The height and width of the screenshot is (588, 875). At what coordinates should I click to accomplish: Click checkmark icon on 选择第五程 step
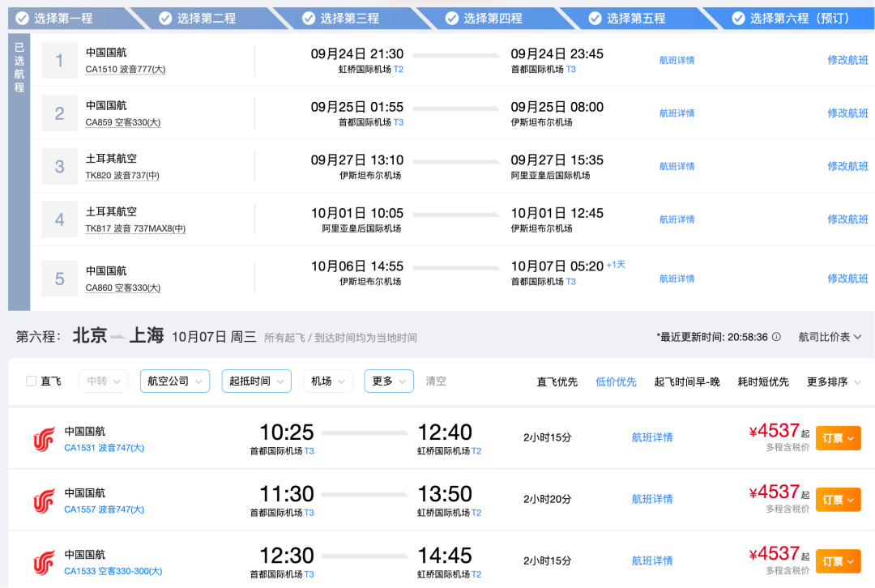(x=595, y=19)
